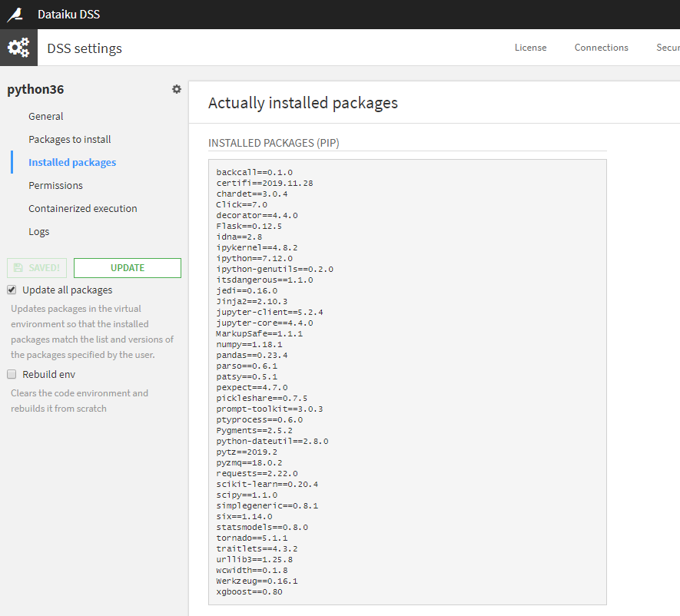This screenshot has height=616, width=680.
Task: Click the Saved floppy disk icon
Action: (18, 268)
